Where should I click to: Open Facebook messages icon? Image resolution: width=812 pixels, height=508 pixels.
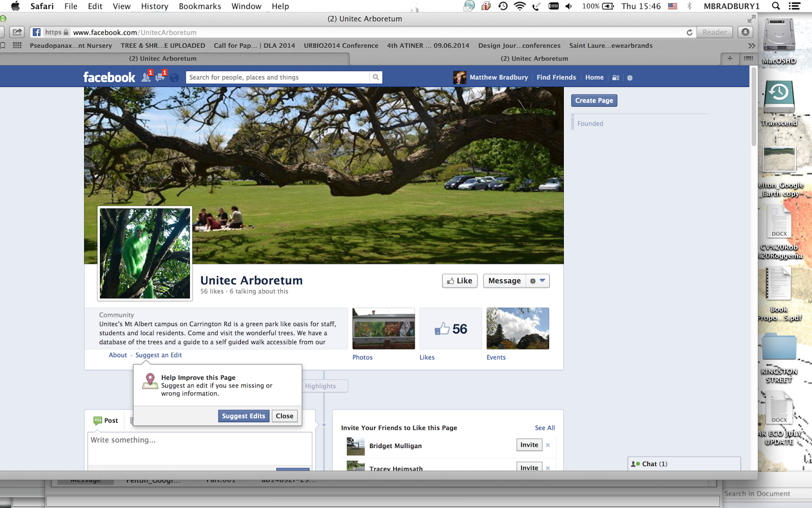(x=160, y=77)
